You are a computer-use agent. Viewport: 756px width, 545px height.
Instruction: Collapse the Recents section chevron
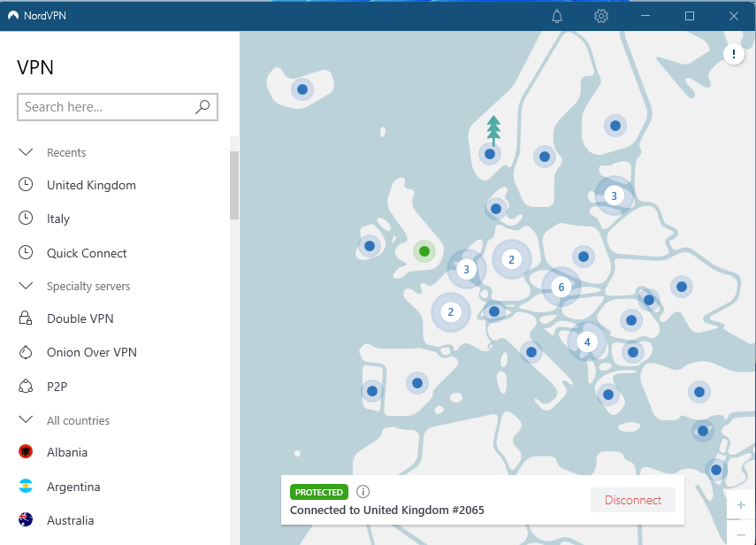(26, 152)
